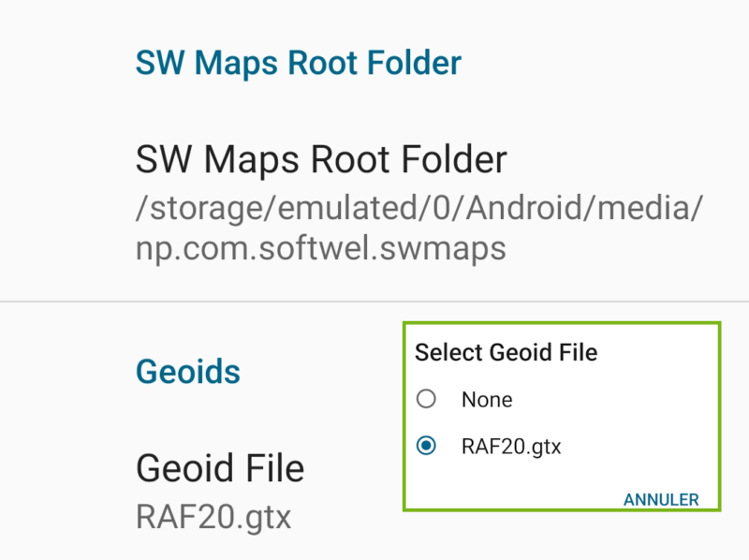The height and width of the screenshot is (560, 749).
Task: Deselect the geoid by picking None
Action: (427, 399)
